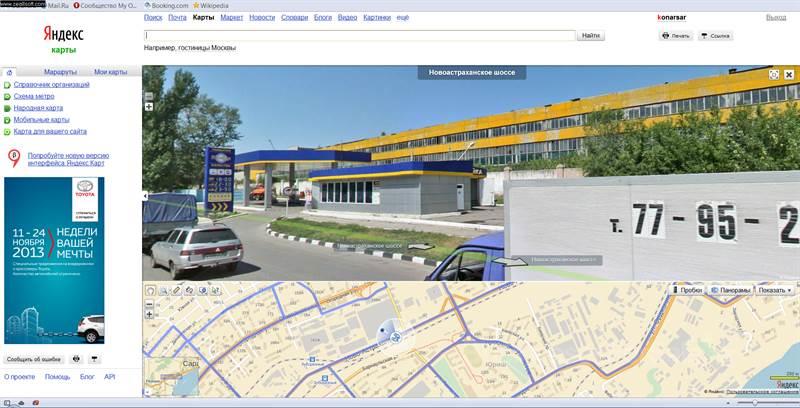800x408 pixels.
Task: Zoom in the map with plus button
Action: pos(149,314)
